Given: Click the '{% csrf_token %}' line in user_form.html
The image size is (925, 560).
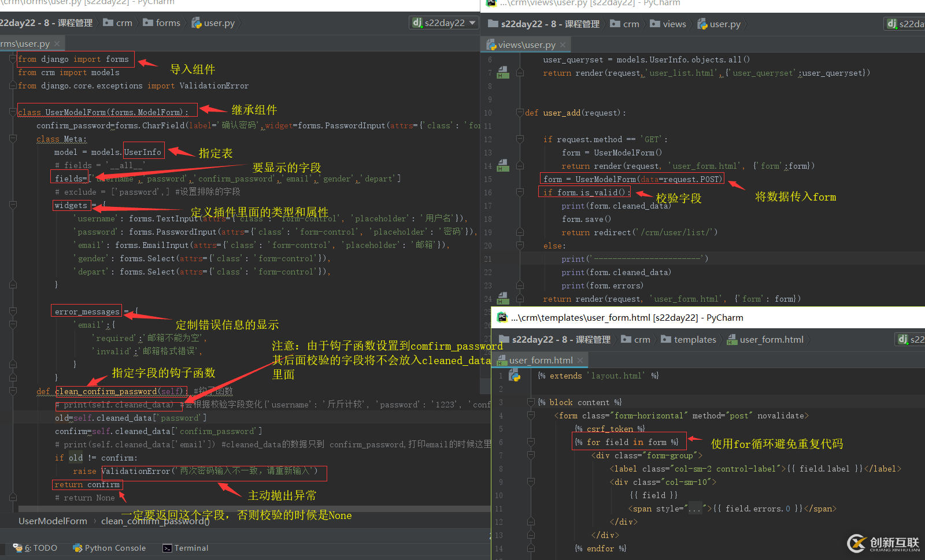Looking at the screenshot, I should tap(610, 429).
